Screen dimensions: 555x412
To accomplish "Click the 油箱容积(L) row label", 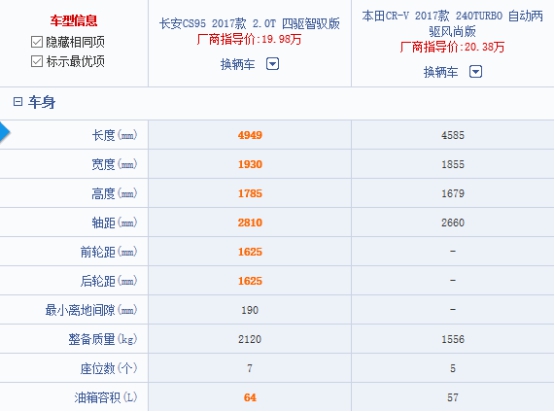I will point(105,397).
